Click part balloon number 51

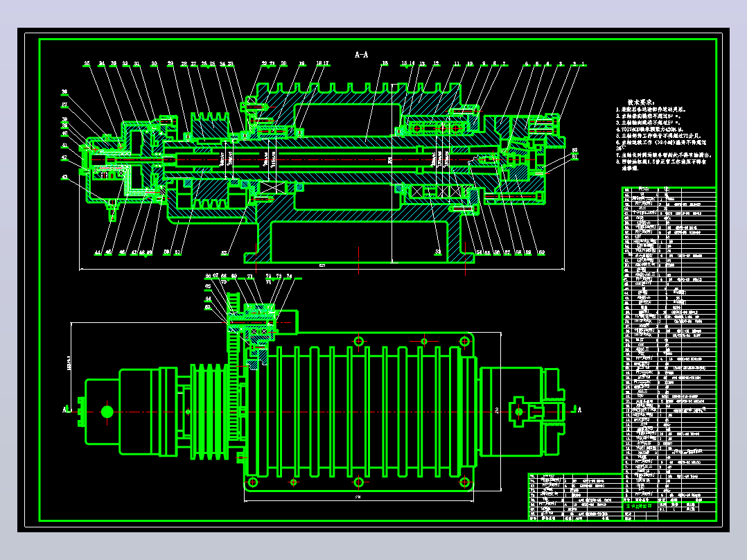tap(177, 252)
